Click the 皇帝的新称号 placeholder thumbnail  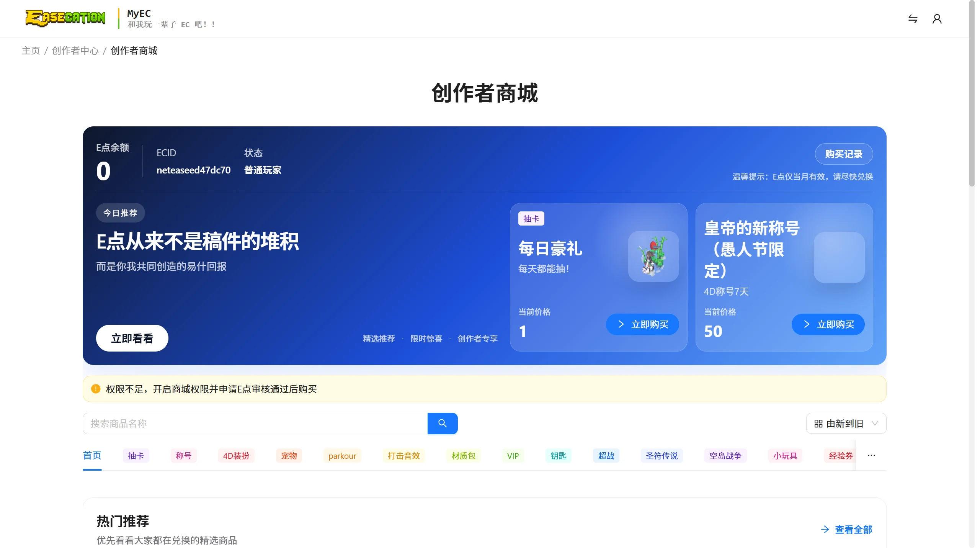[839, 257]
